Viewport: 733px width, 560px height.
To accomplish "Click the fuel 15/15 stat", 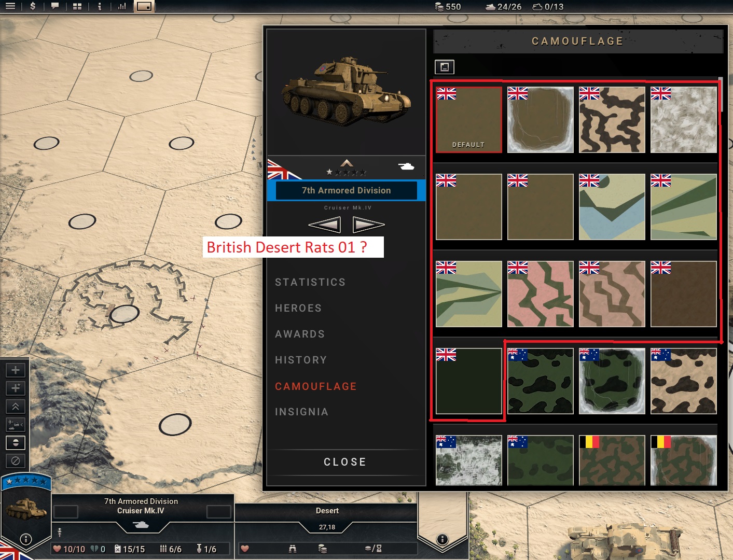I will pyautogui.click(x=130, y=549).
